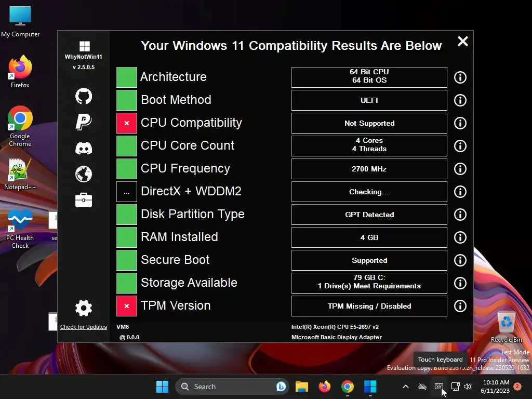Click Check for Updates link

click(x=84, y=327)
